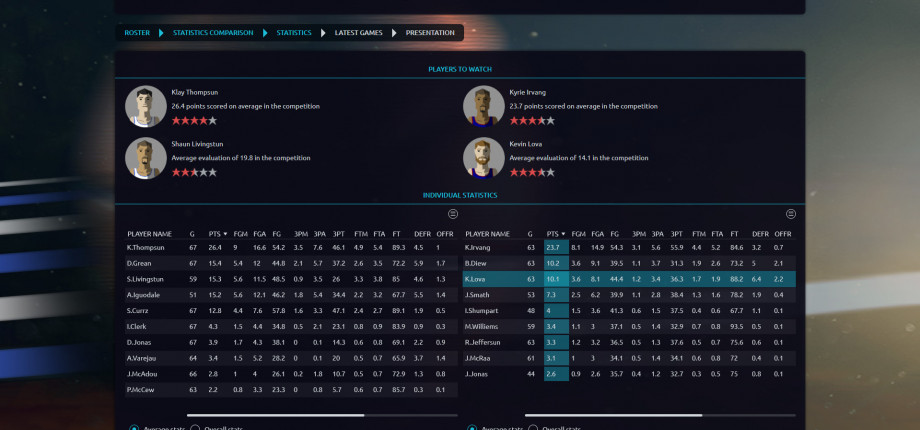The image size is (920, 430).
Task: Sort right table by OFFR column
Action: (x=783, y=234)
